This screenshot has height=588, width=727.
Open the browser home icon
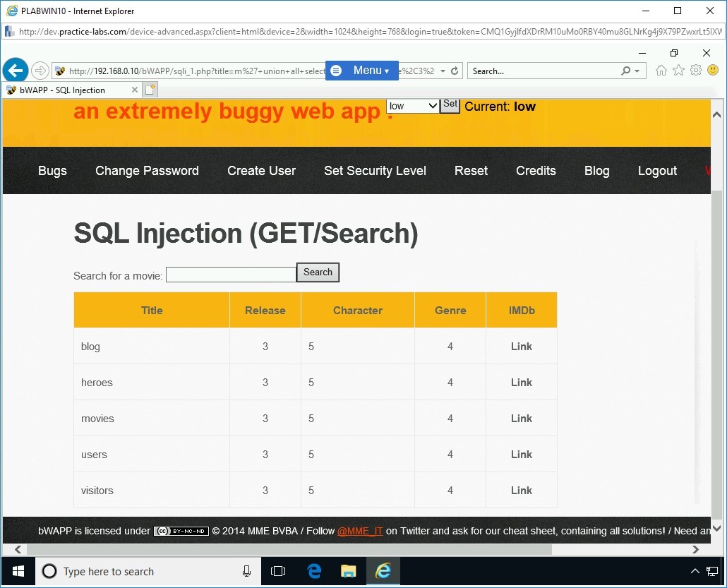[661, 71]
